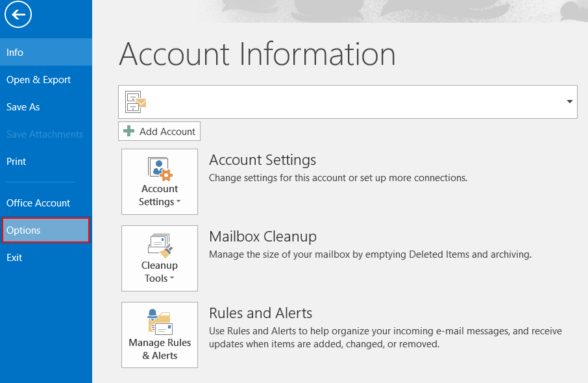Select the Account Settings mailbox picture

[x=159, y=168]
